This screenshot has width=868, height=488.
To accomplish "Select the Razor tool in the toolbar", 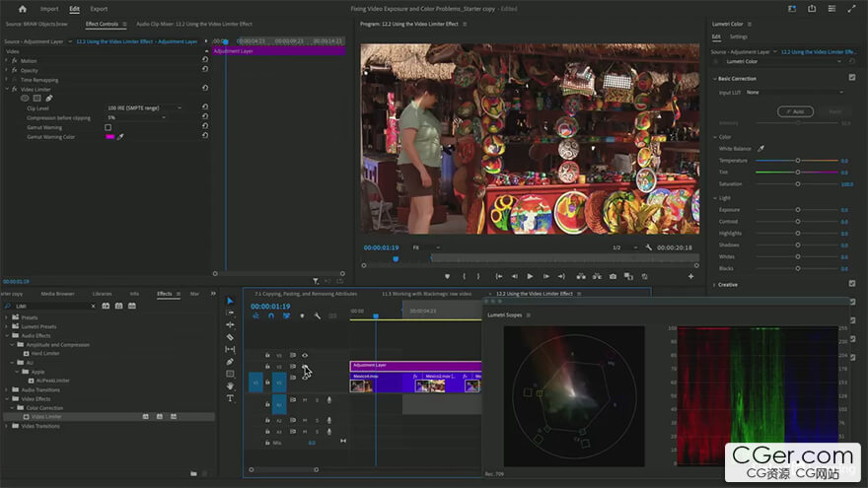I will tap(230, 337).
